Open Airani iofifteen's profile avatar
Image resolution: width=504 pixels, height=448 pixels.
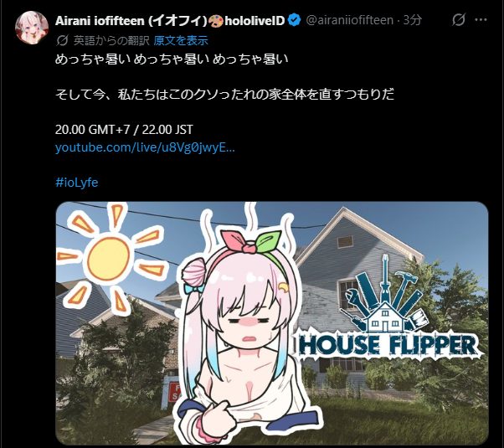point(32,28)
